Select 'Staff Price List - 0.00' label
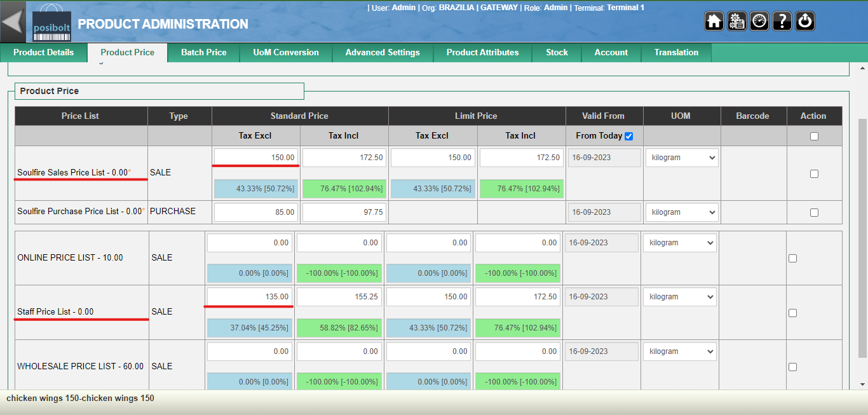This screenshot has width=868, height=415. point(55,312)
